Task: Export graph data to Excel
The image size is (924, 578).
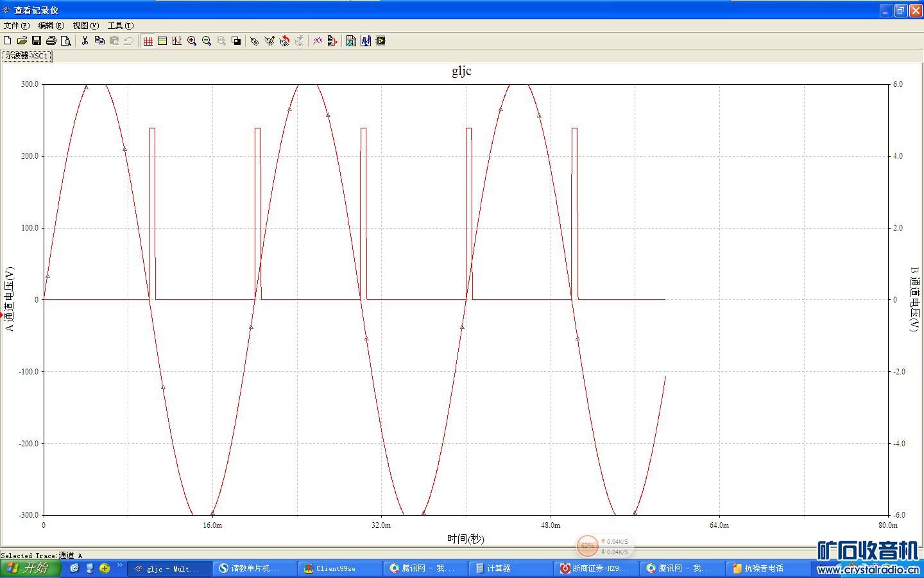Action: (351, 40)
